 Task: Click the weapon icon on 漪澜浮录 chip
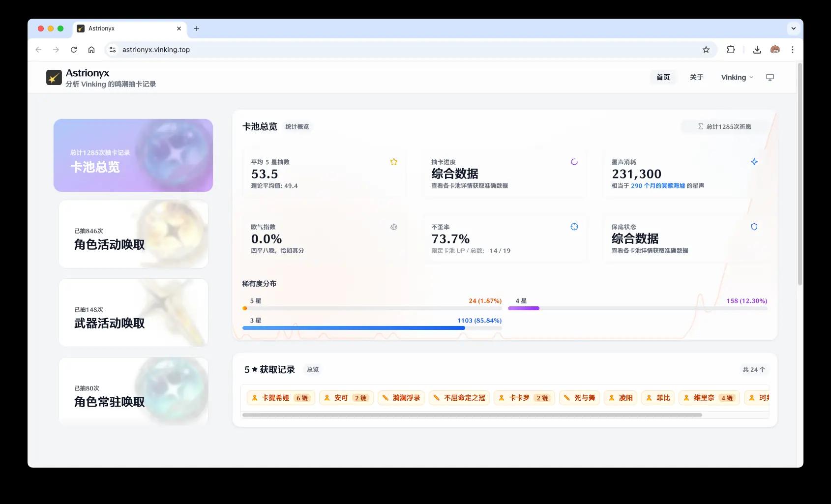(x=386, y=398)
